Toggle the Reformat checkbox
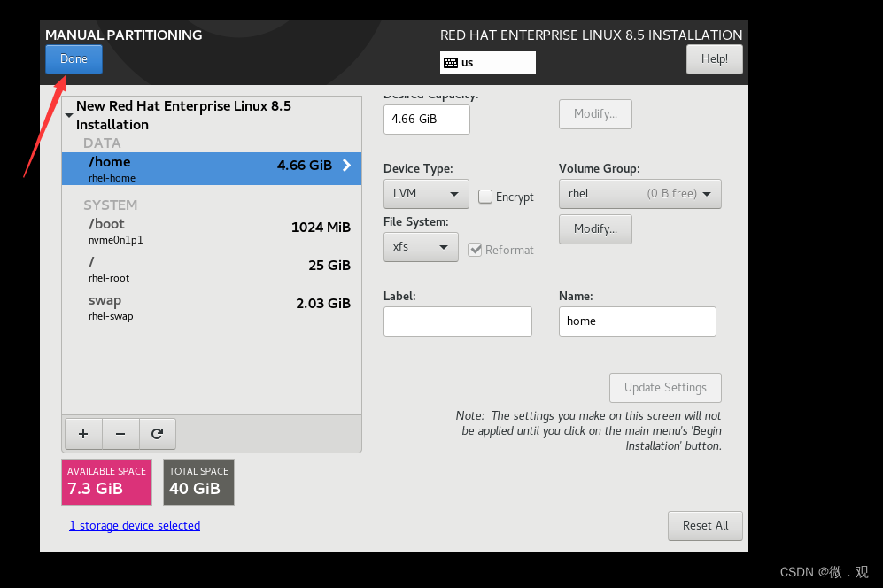 click(x=475, y=250)
